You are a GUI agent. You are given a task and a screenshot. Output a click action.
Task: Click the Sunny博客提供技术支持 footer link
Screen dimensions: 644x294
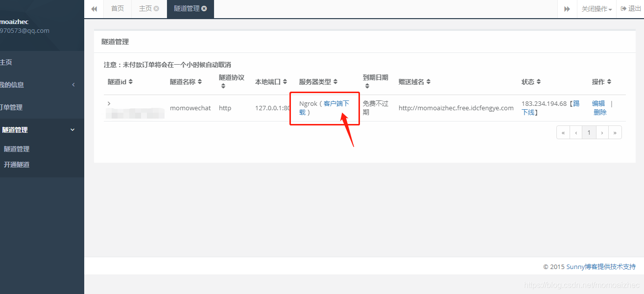(x=601, y=267)
